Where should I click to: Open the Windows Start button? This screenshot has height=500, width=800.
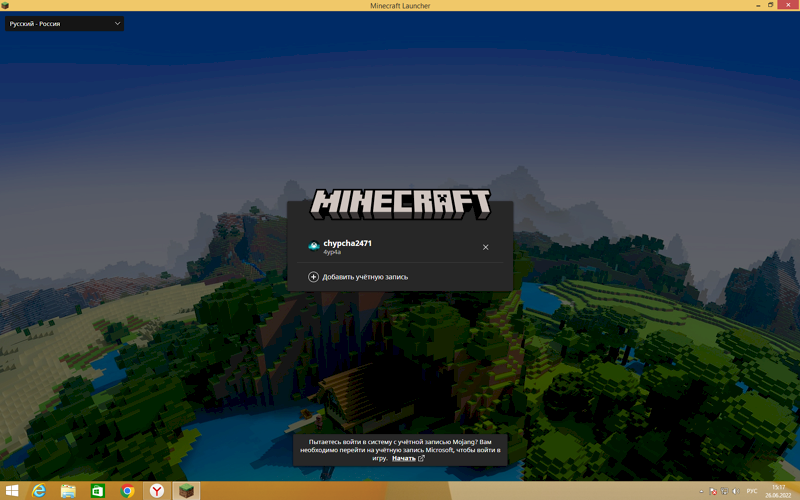click(x=11, y=491)
